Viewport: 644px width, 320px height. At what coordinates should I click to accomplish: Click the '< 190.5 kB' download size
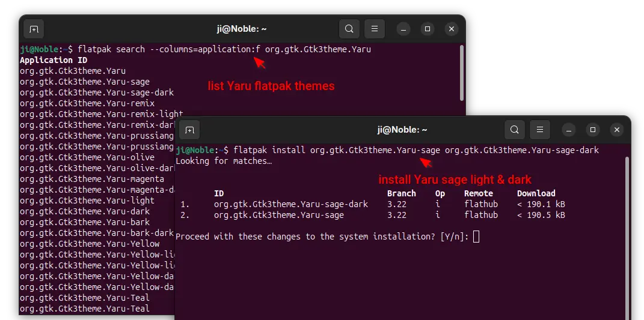541,215
